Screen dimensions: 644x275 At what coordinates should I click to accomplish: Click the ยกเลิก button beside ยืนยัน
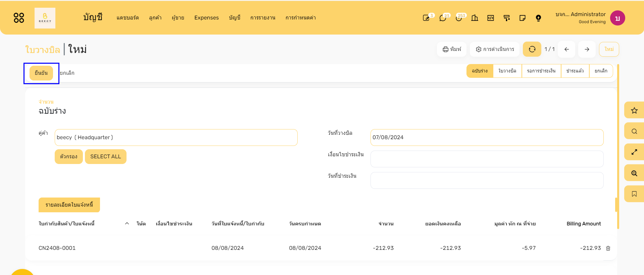pyautogui.click(x=67, y=73)
